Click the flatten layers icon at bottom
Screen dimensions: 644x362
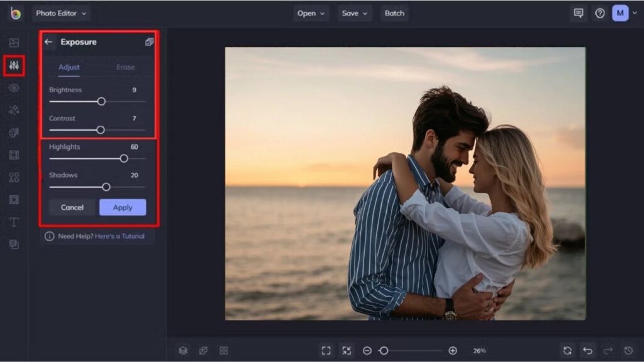click(203, 351)
